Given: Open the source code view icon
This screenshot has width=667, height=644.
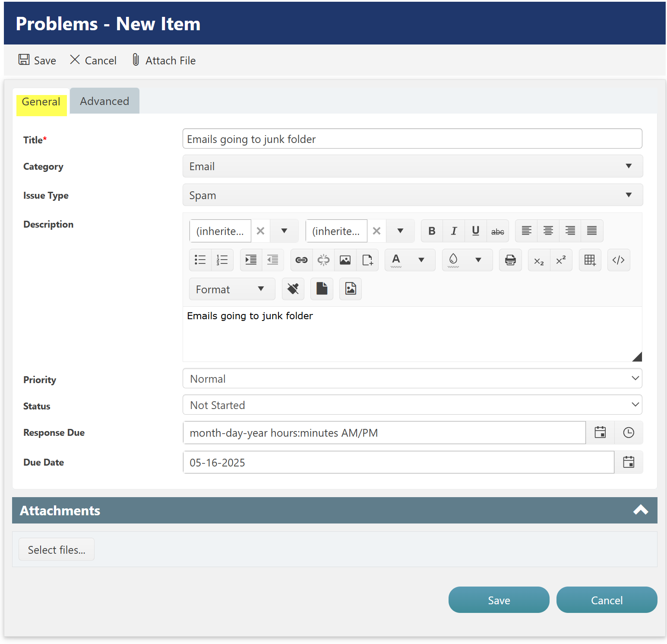Looking at the screenshot, I should tap(618, 260).
